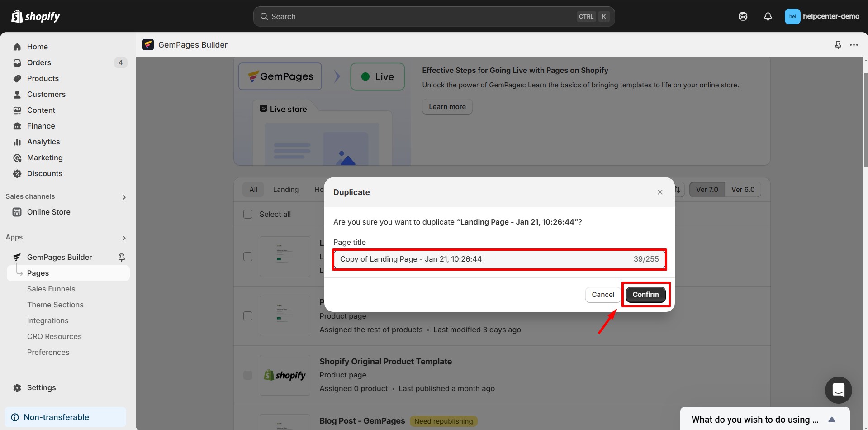Expand the Sales channels section chevron
Viewport: 868px width, 430px height.
[x=124, y=197]
